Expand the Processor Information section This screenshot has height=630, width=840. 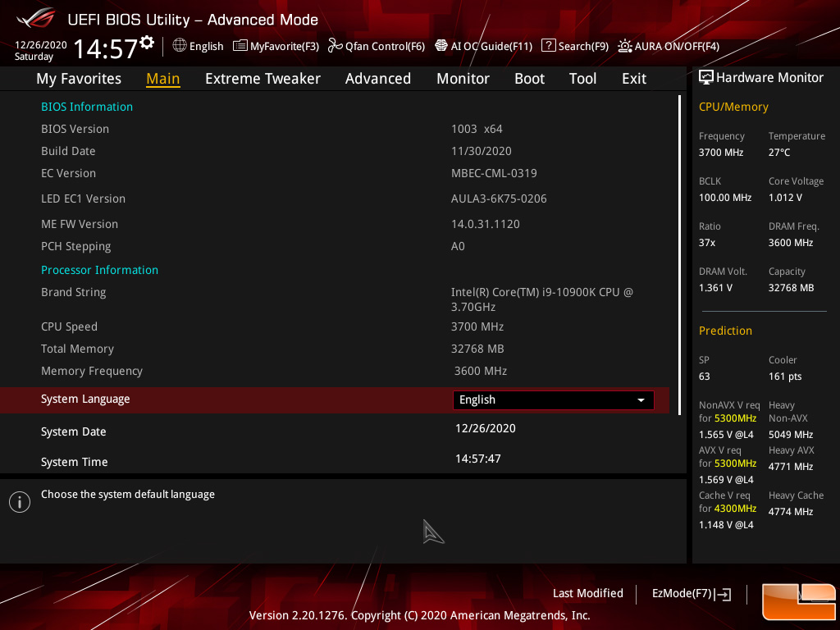[99, 270]
